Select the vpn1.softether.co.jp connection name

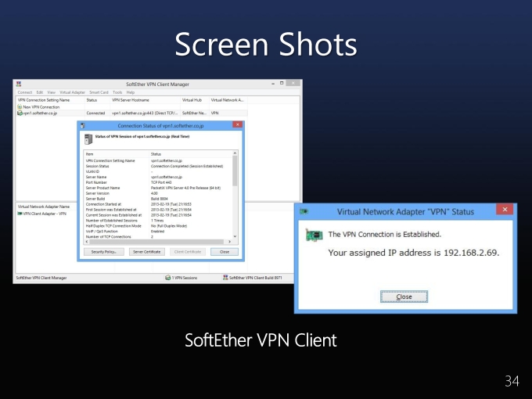pos(40,113)
